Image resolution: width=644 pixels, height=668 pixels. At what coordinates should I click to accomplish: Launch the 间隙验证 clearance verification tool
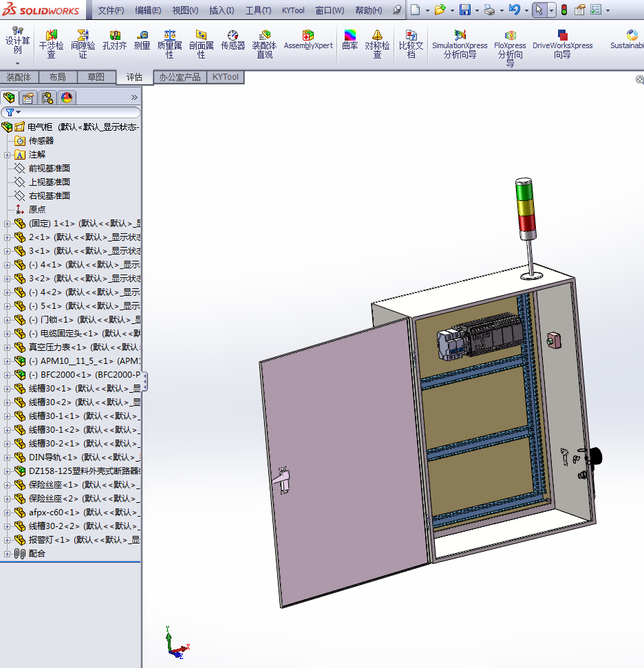[x=83, y=44]
